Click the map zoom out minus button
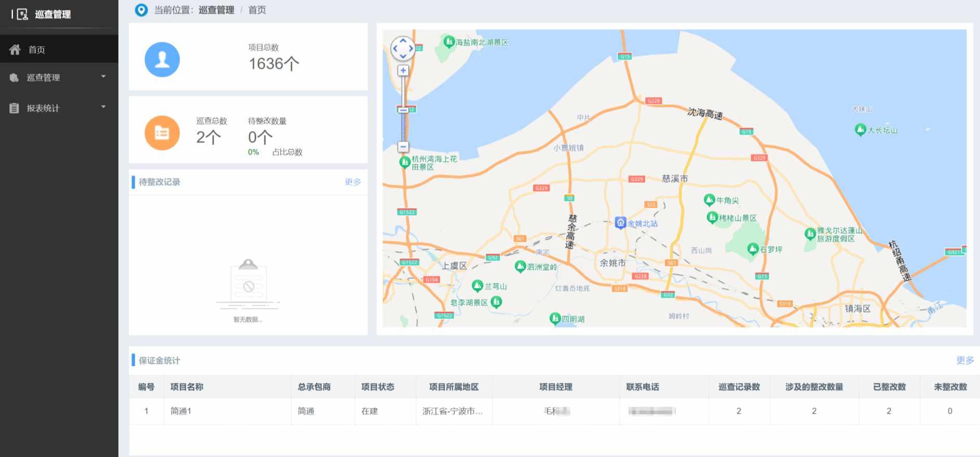The image size is (980, 457). tap(403, 147)
